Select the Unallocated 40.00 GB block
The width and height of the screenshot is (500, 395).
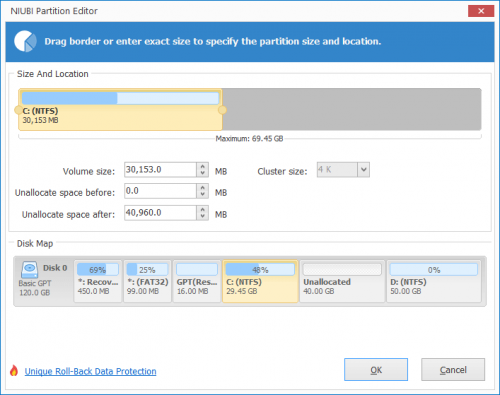click(x=342, y=281)
